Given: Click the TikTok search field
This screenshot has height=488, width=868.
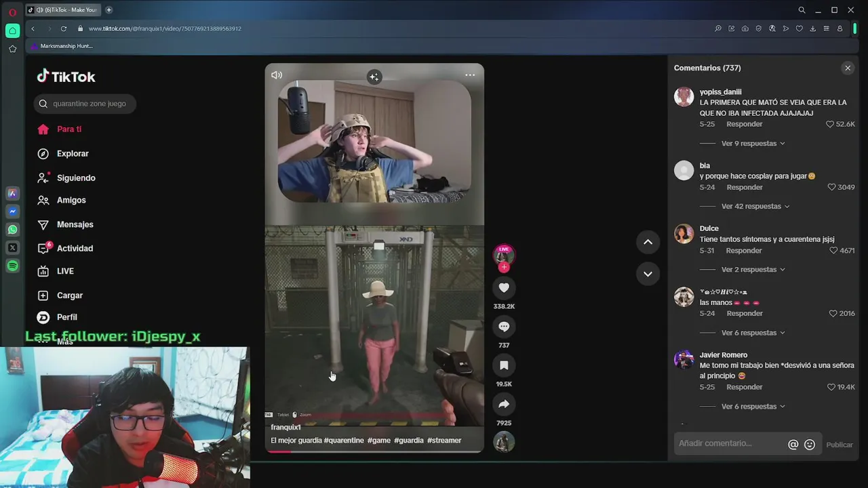Looking at the screenshot, I should 85,104.
